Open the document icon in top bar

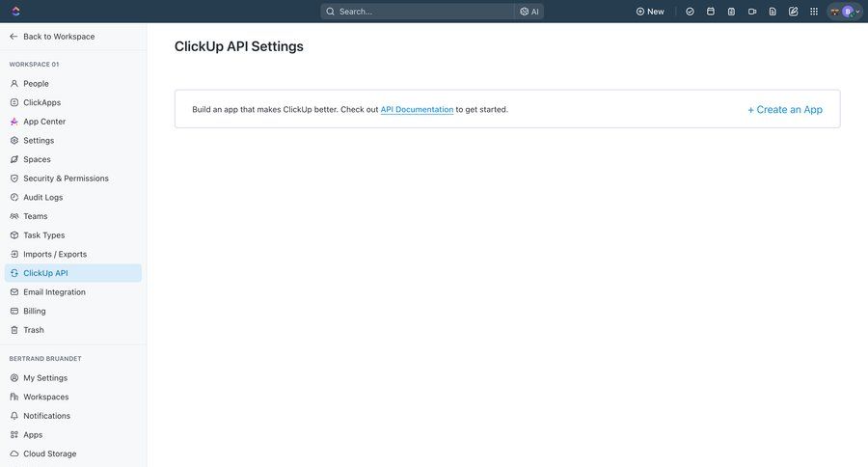pos(773,11)
